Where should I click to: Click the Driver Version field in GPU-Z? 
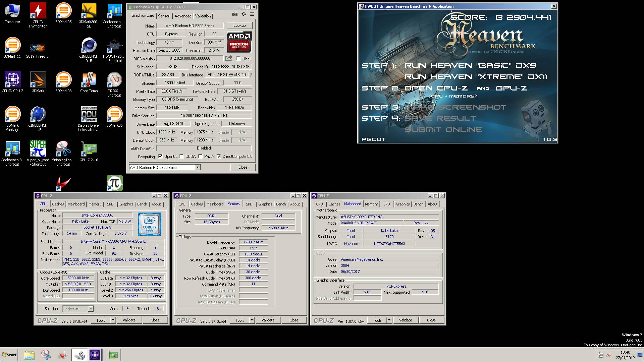(x=204, y=116)
